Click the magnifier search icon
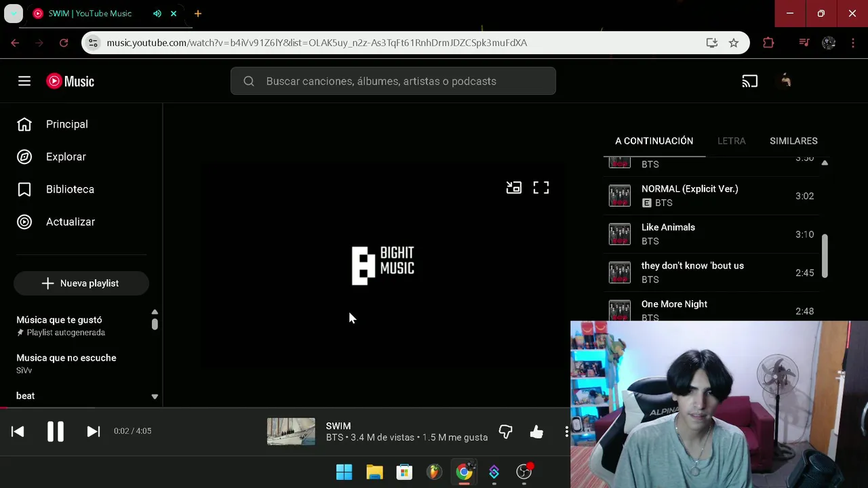 click(249, 81)
